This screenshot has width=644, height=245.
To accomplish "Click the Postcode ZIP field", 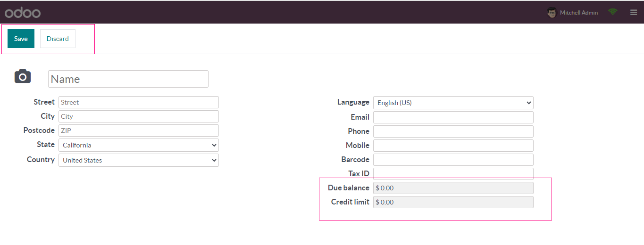I will click(138, 131).
